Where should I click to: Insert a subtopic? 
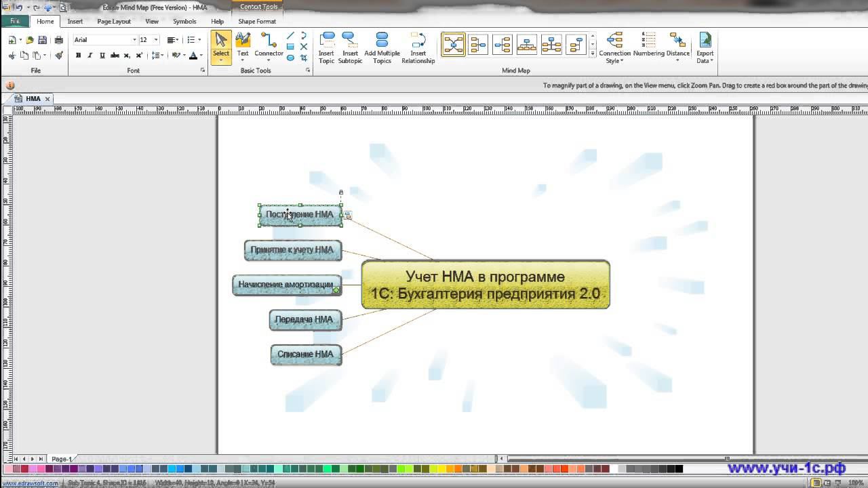(x=350, y=48)
